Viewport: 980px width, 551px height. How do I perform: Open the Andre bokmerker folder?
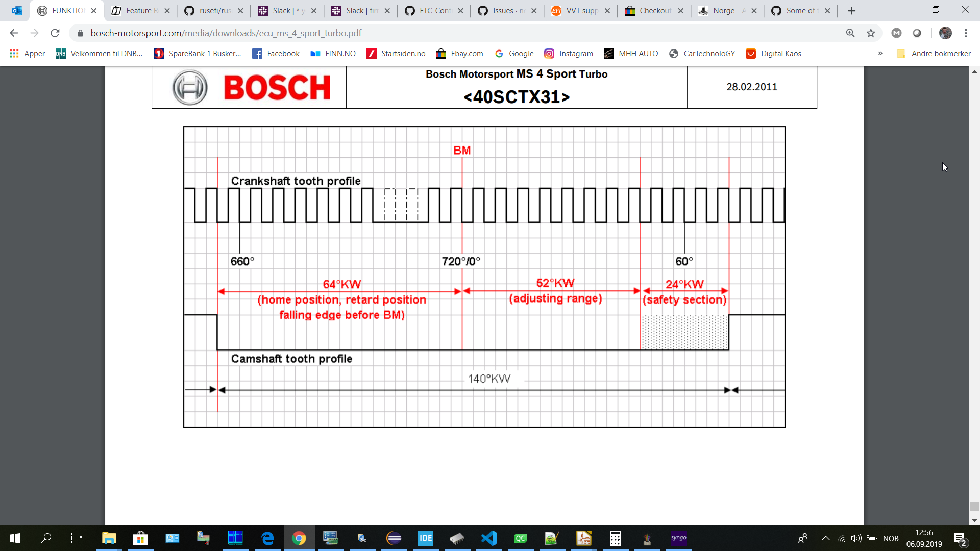tap(934, 54)
